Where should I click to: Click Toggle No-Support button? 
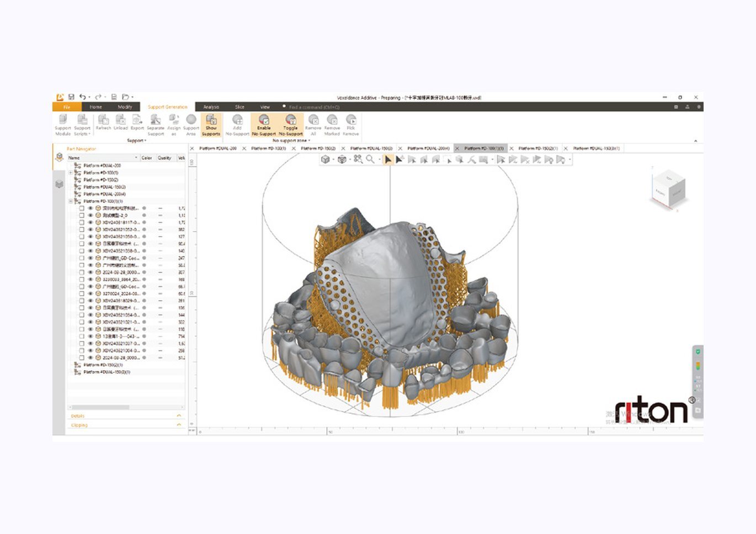click(x=291, y=125)
